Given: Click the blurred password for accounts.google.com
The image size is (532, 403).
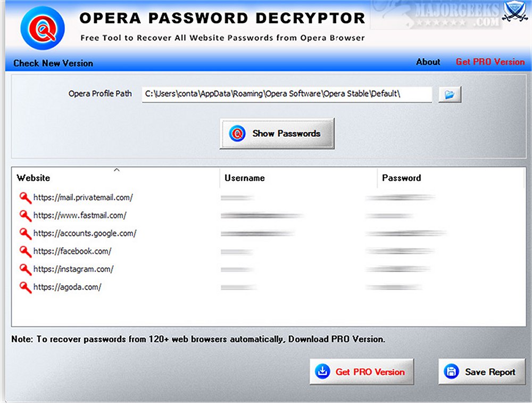Looking at the screenshot, I should 406,234.
